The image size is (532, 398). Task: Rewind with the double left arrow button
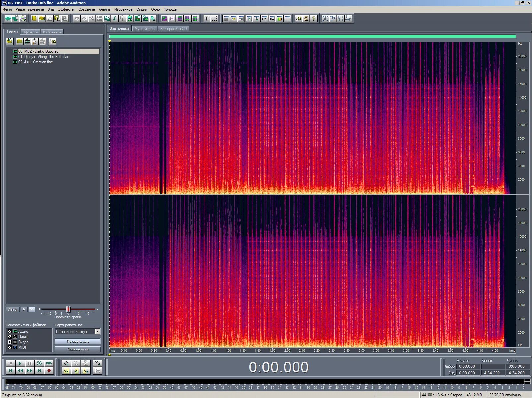[20, 371]
